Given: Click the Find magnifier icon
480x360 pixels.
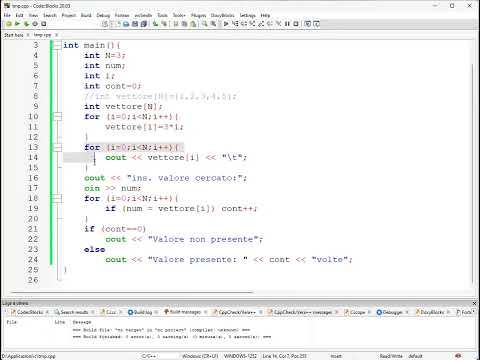Looking at the screenshot, I should tap(204, 24).
